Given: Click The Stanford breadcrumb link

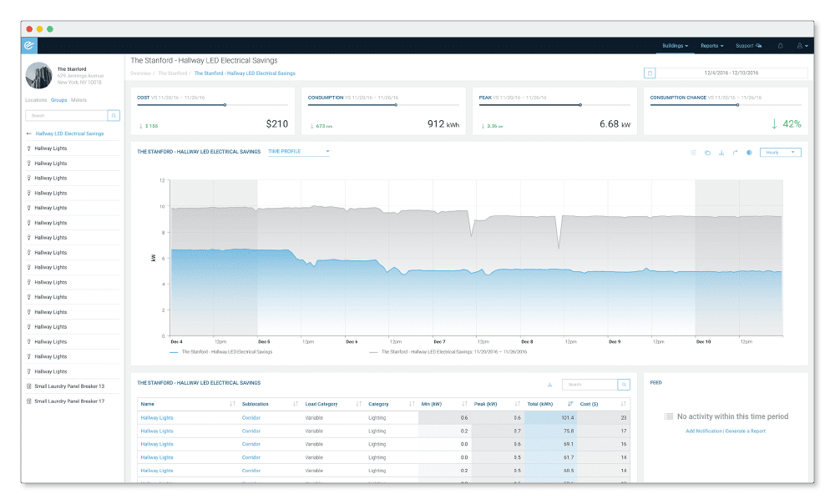Looking at the screenshot, I should point(173,73).
